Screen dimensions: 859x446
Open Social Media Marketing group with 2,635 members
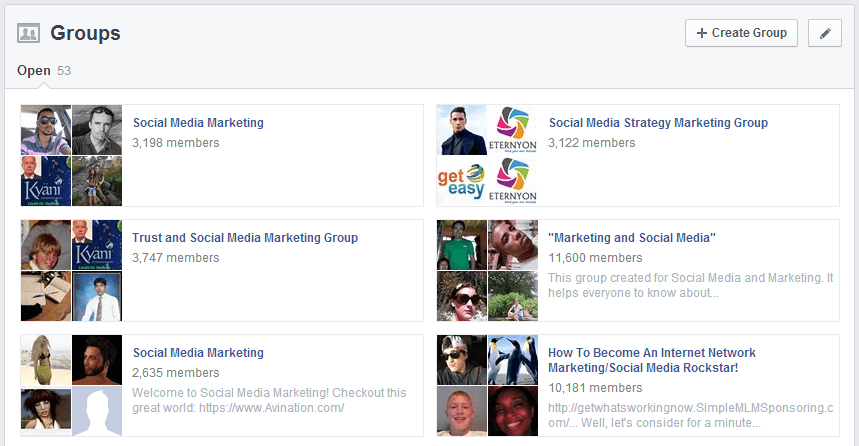pyautogui.click(x=198, y=353)
